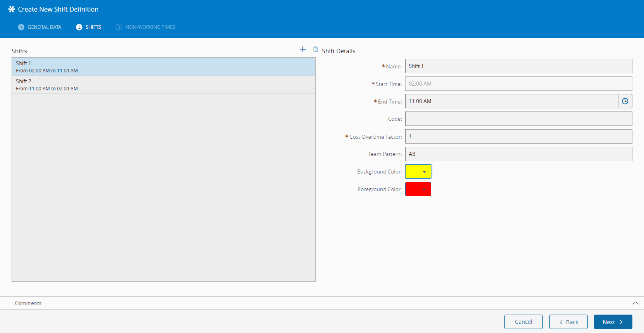Viewport: 644px width, 333px height.
Task: Click the empty Code field
Action: click(518, 119)
